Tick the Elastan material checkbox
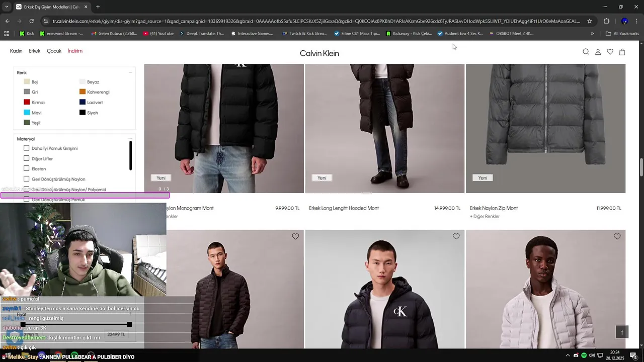This screenshot has width=644, height=362. tap(27, 168)
